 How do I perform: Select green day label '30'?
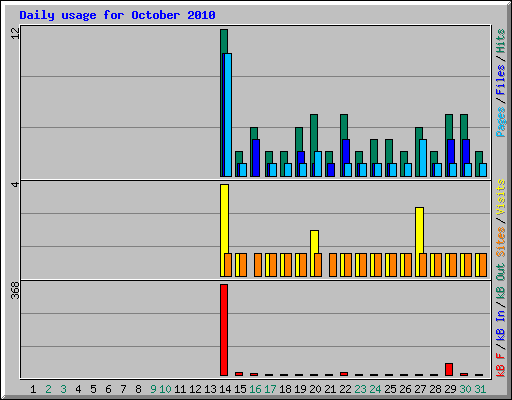(x=465, y=389)
